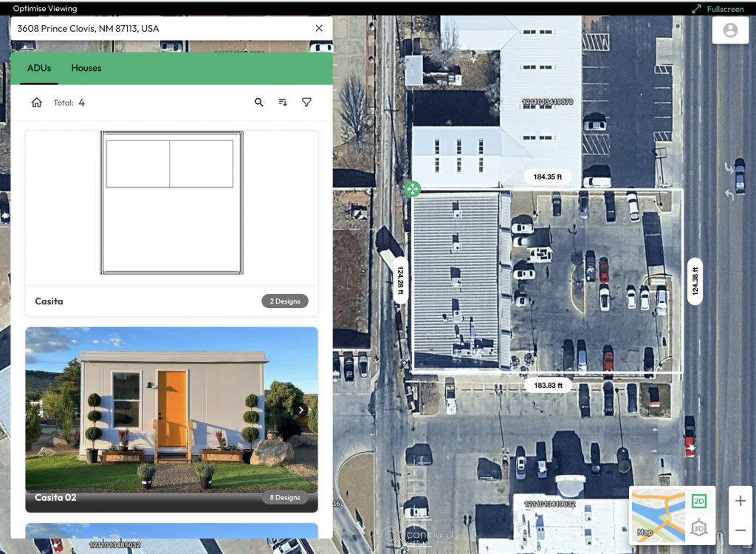The image size is (756, 554).
Task: Open search with the magnifier icon
Action: point(259,103)
